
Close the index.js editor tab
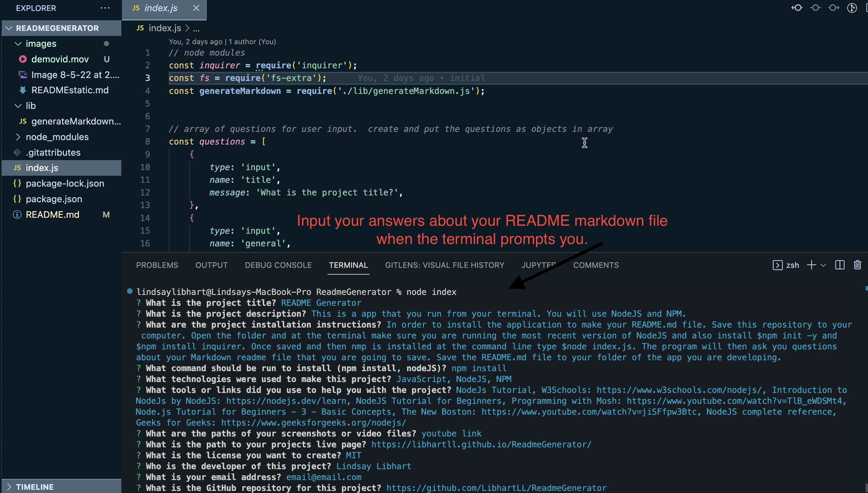196,8
